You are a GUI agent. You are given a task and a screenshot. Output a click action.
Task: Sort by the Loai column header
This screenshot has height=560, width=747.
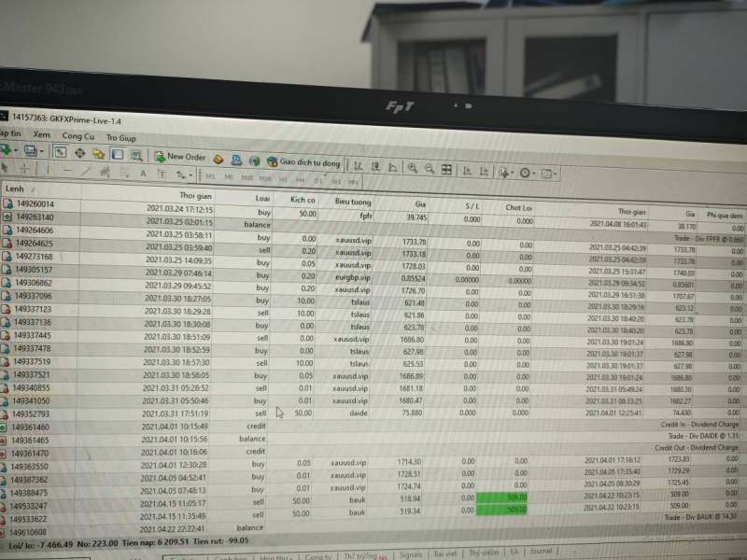click(x=244, y=198)
